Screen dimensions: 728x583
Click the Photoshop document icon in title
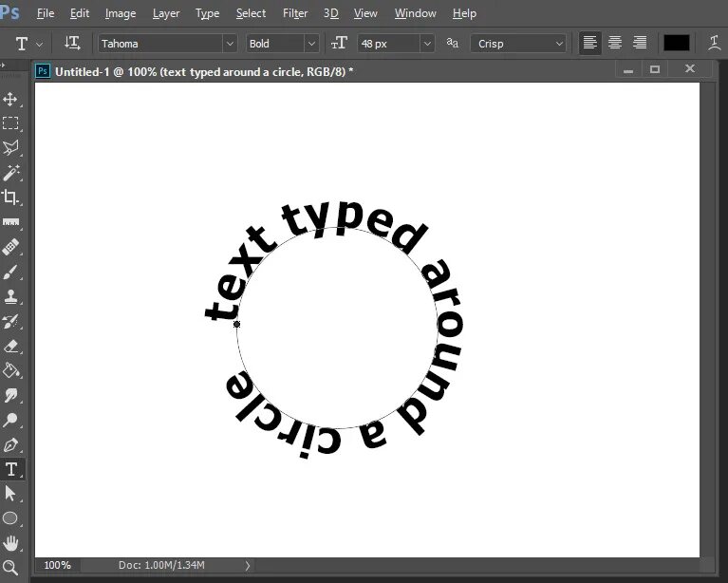pyautogui.click(x=43, y=71)
